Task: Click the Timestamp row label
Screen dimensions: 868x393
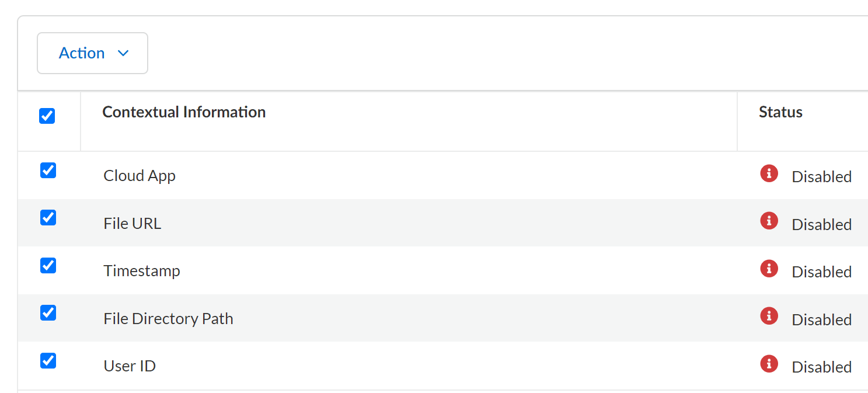Action: pos(142,271)
